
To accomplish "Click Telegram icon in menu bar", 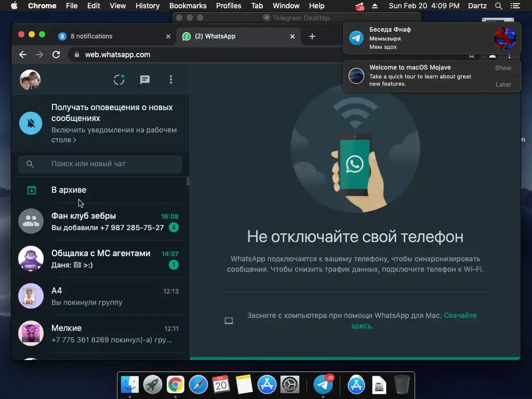I will 360,6.
